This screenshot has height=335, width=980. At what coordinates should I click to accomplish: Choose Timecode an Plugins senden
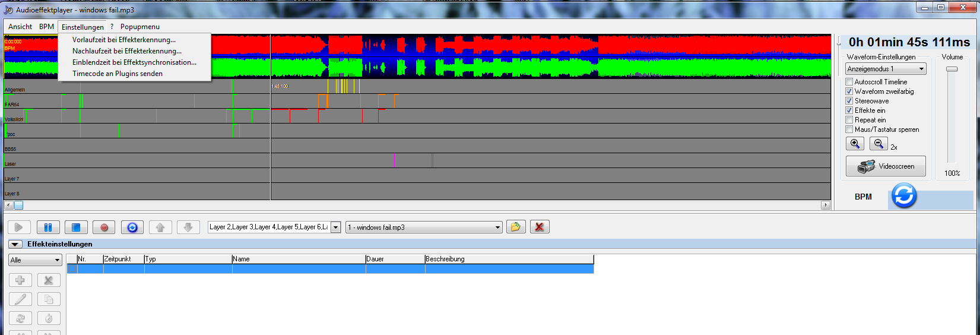click(135, 74)
